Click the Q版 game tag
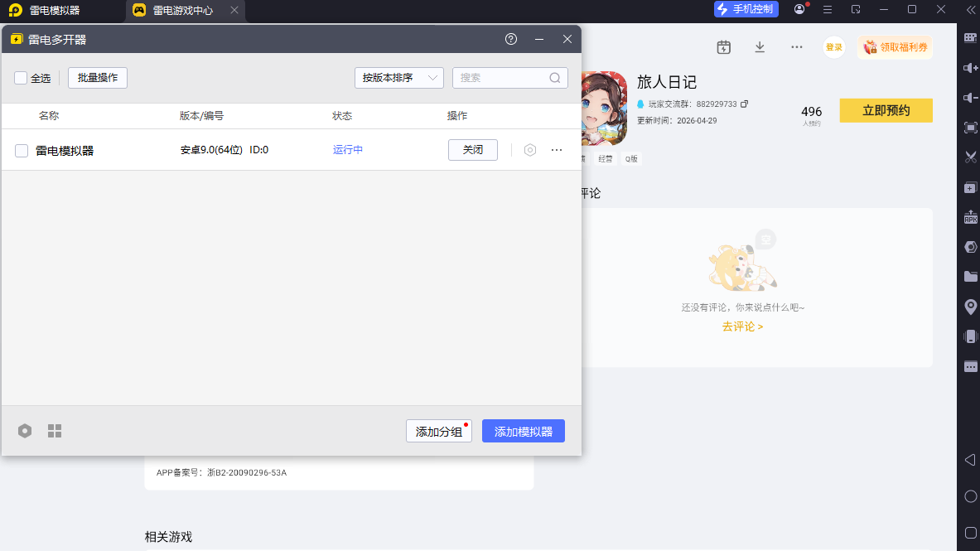The width and height of the screenshot is (980, 551). [631, 159]
